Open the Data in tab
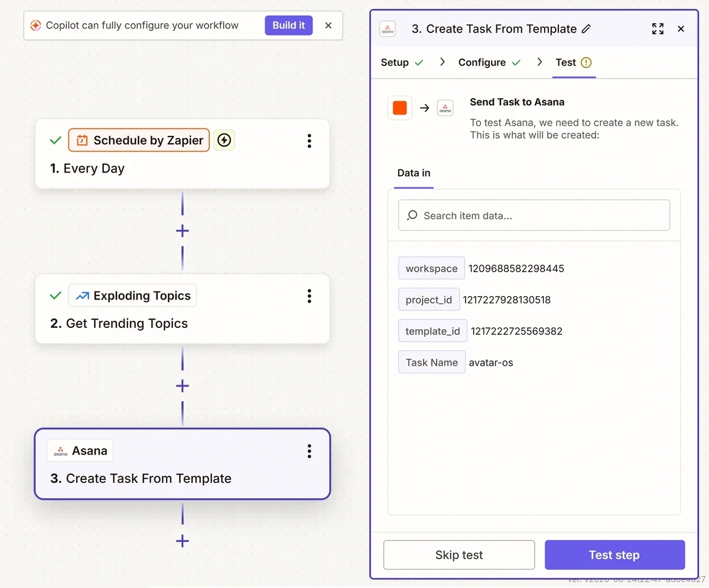The height and width of the screenshot is (588, 709). click(414, 173)
